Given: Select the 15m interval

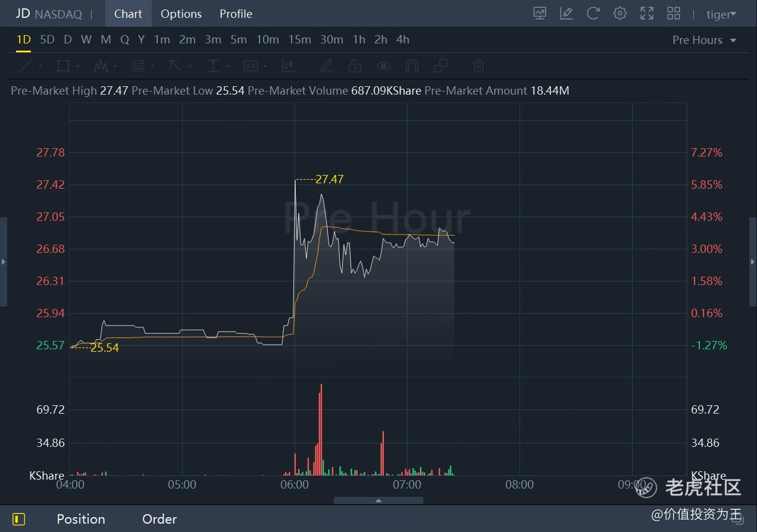Looking at the screenshot, I should [x=300, y=39].
